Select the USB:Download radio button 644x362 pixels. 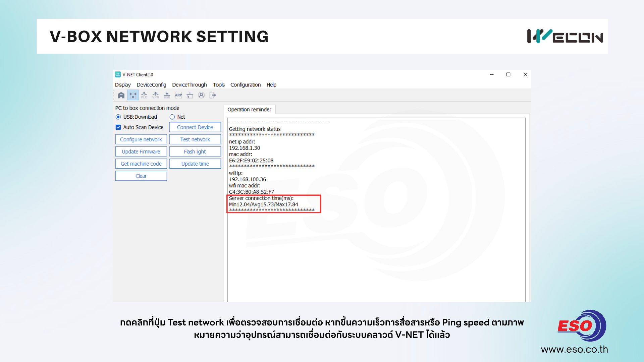tap(118, 117)
